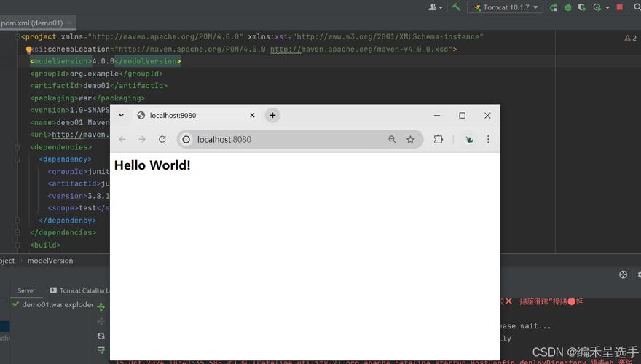This screenshot has width=641, height=364.
Task: Stop the server with the red square icon
Action: coord(620,7)
